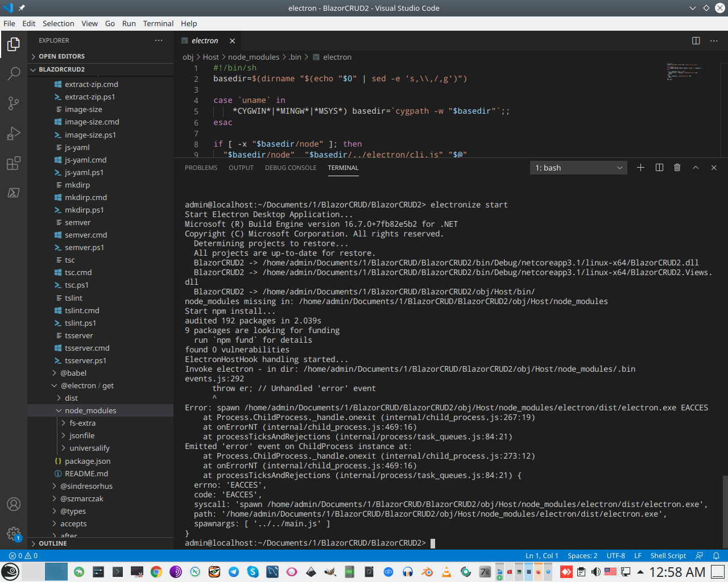Open the File menu

(9, 23)
